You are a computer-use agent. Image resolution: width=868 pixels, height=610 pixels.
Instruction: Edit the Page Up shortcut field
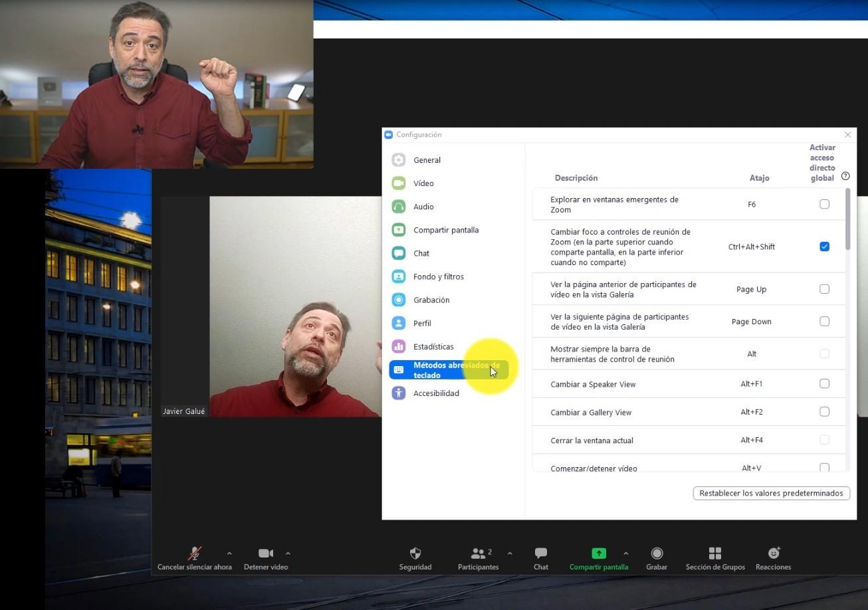tap(752, 289)
